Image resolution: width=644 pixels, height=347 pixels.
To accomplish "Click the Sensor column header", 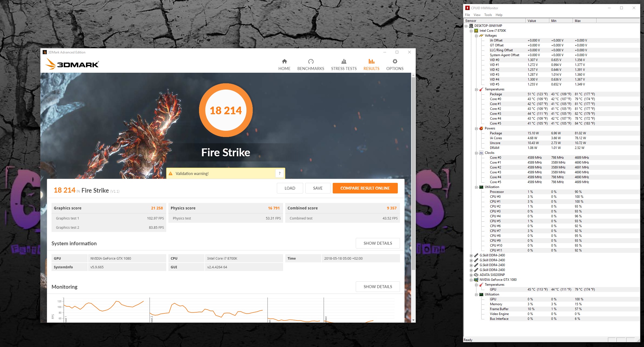I will [495, 21].
